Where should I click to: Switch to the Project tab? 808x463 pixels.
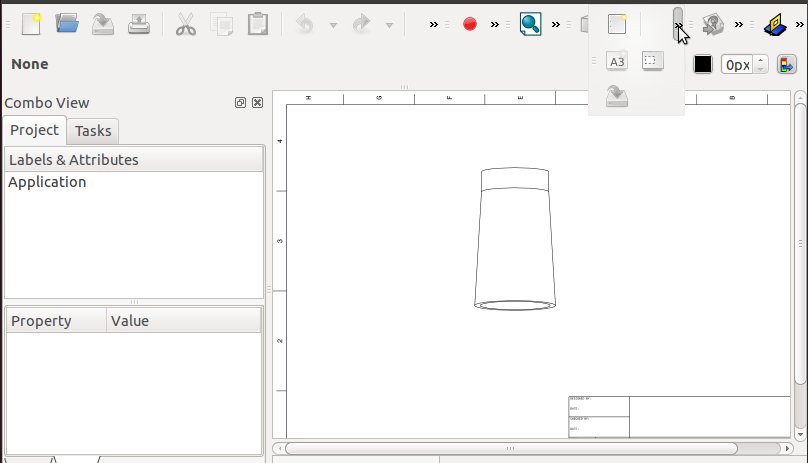tap(35, 130)
